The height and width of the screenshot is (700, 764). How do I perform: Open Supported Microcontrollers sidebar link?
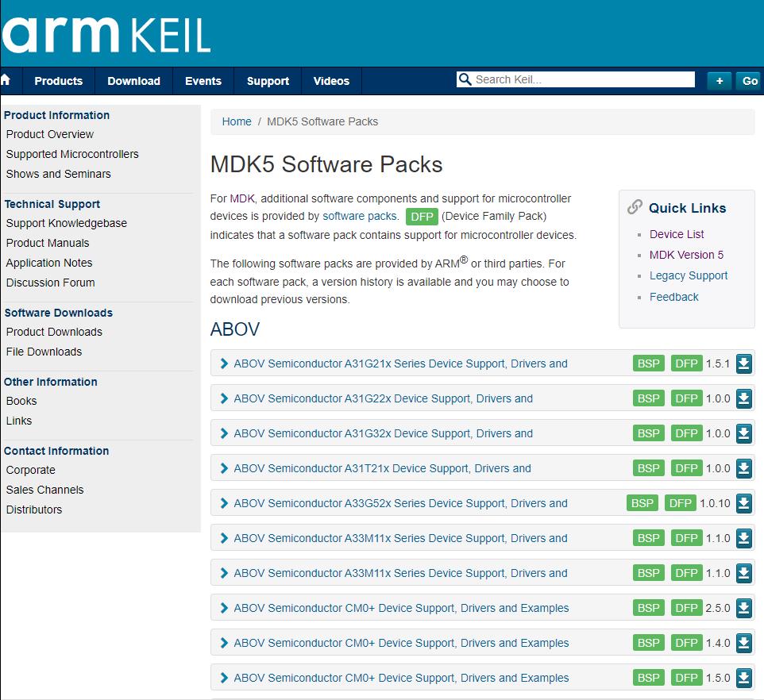click(x=72, y=154)
